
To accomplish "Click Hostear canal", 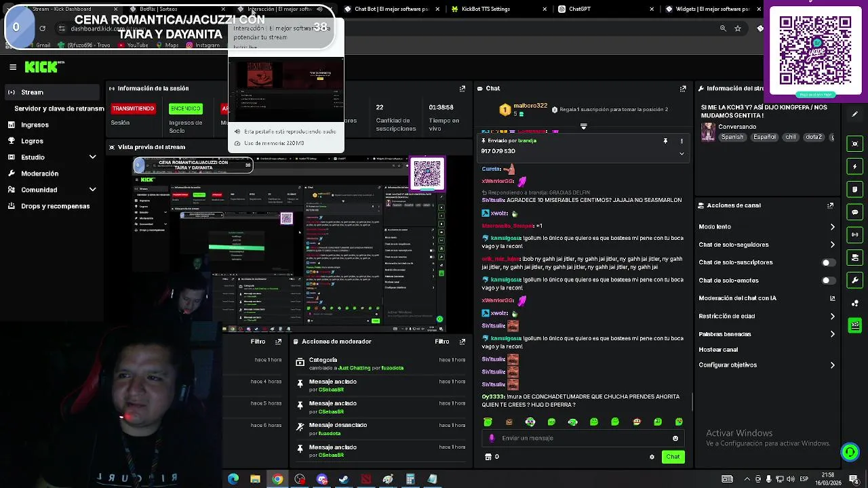I will (x=718, y=350).
